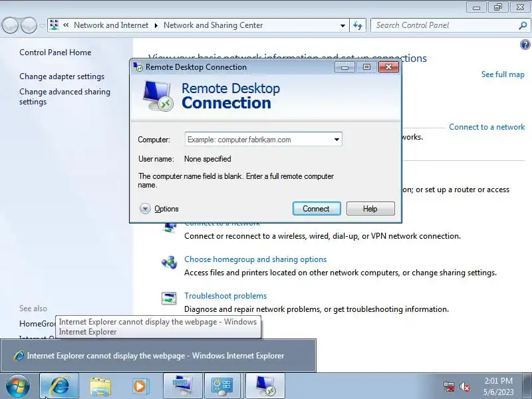Open the Control Panel help icon
The width and height of the screenshot is (532, 399).
525,45
